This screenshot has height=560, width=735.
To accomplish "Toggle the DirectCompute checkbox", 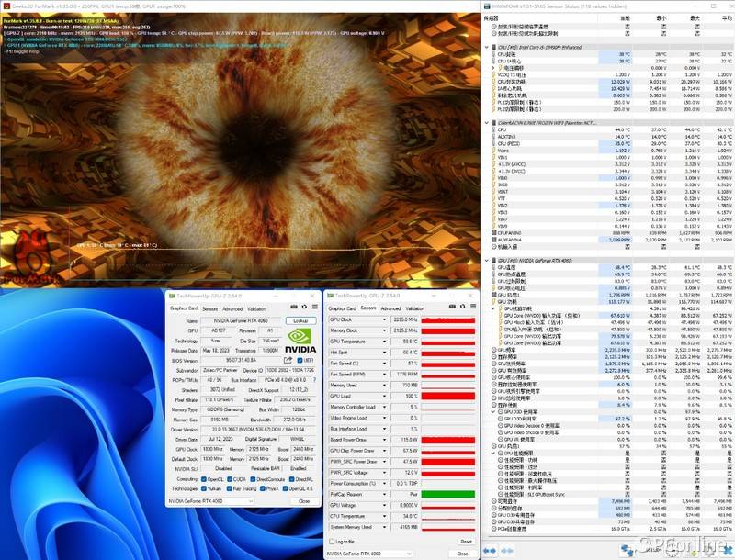I will [x=254, y=479].
